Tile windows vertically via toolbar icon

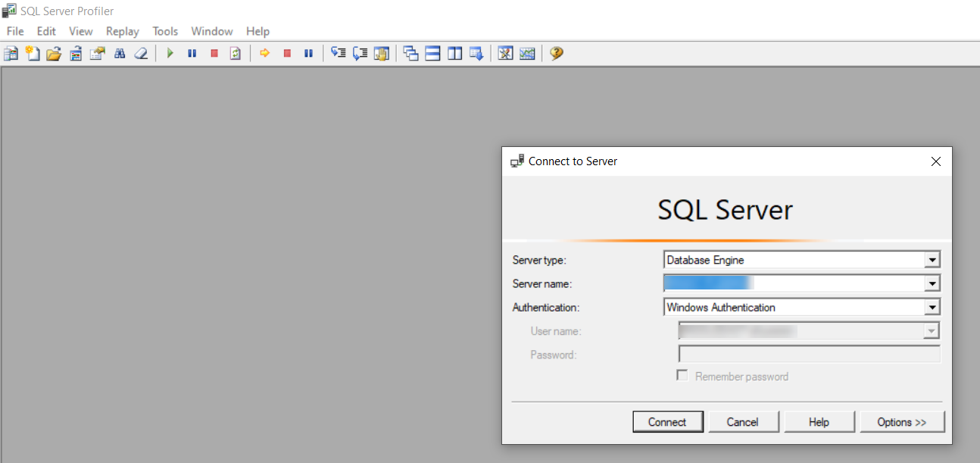coord(454,54)
